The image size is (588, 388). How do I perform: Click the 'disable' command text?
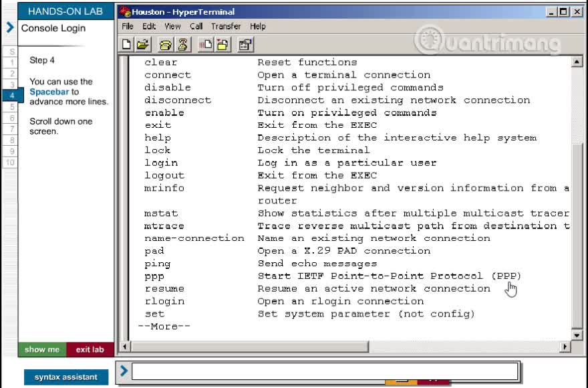[168, 88]
